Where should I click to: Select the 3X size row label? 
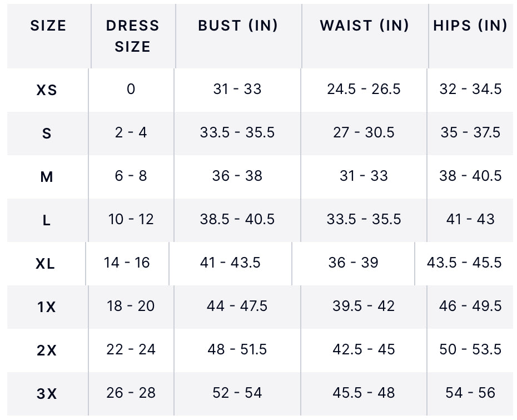(x=47, y=394)
